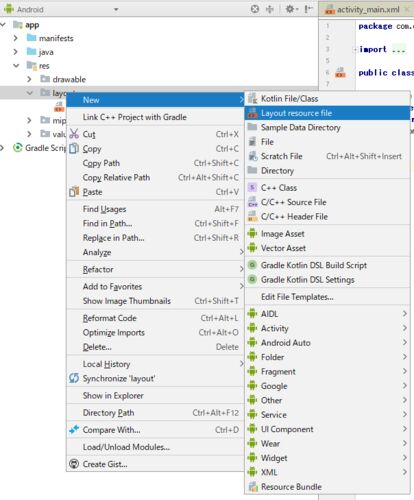
Task: Choose Show in Explorer
Action: coord(155,395)
